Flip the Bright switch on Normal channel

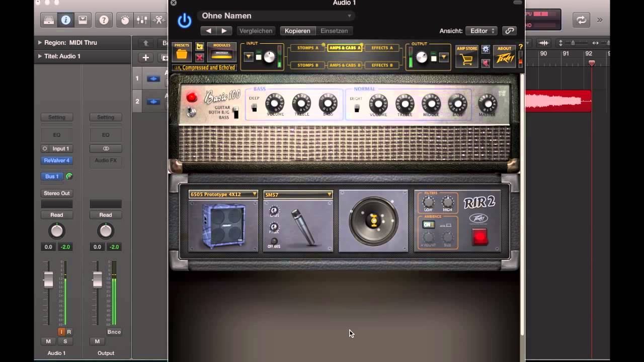pos(357,108)
